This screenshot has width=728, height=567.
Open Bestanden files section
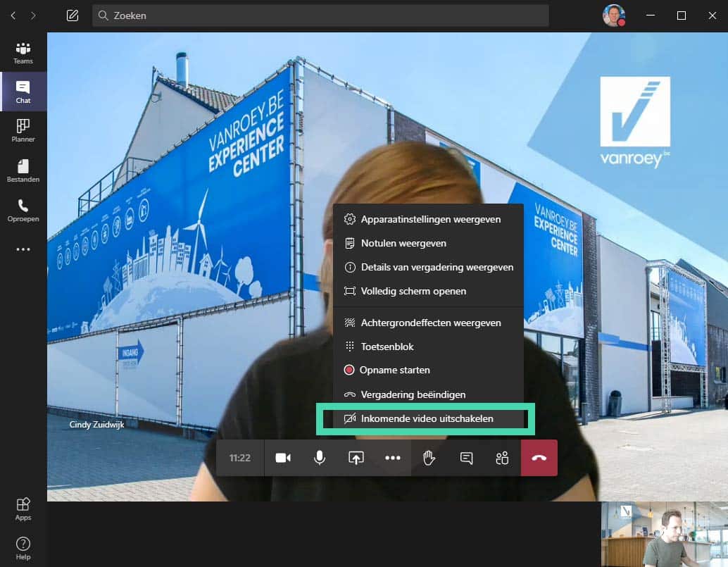(23, 170)
